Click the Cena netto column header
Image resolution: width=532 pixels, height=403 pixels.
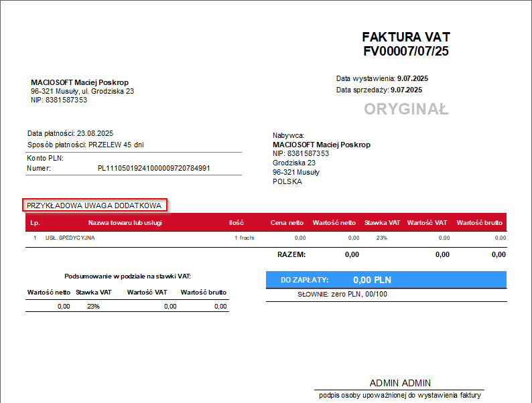coord(287,222)
